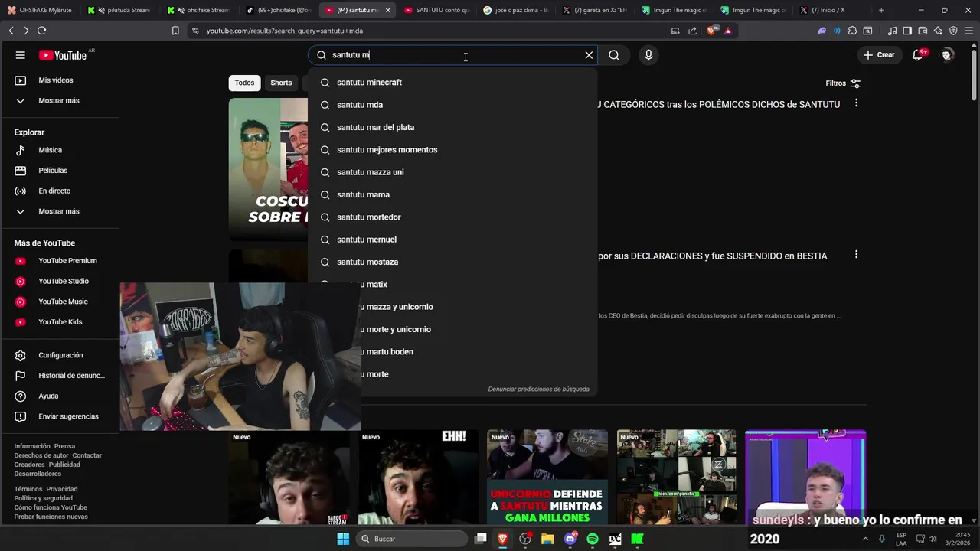Open Discord from the taskbar
The height and width of the screenshot is (551, 980).
[x=570, y=539]
